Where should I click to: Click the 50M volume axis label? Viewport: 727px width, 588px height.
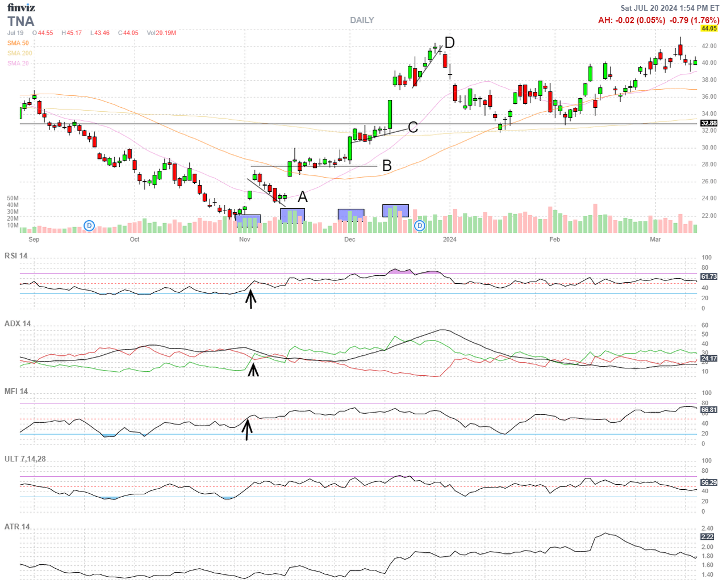12,199
